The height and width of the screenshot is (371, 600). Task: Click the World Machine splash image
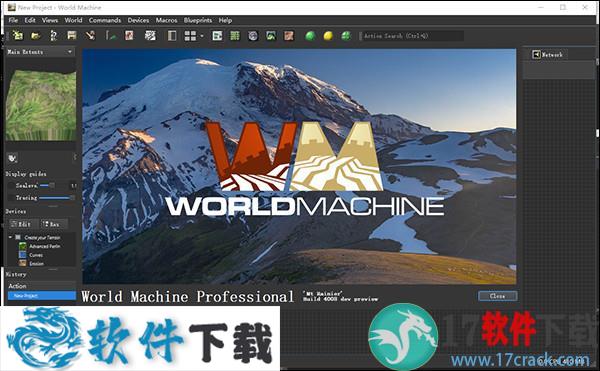point(299,166)
